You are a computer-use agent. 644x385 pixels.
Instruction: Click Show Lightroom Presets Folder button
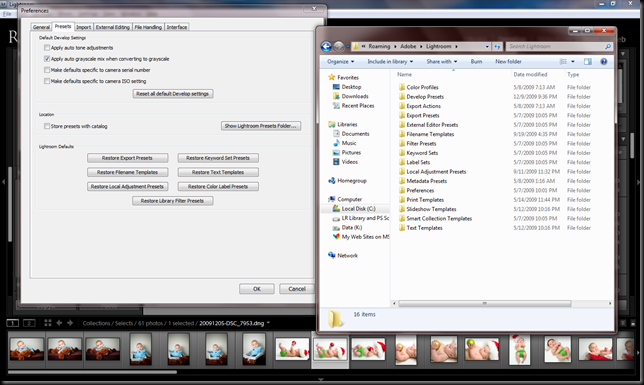click(261, 126)
